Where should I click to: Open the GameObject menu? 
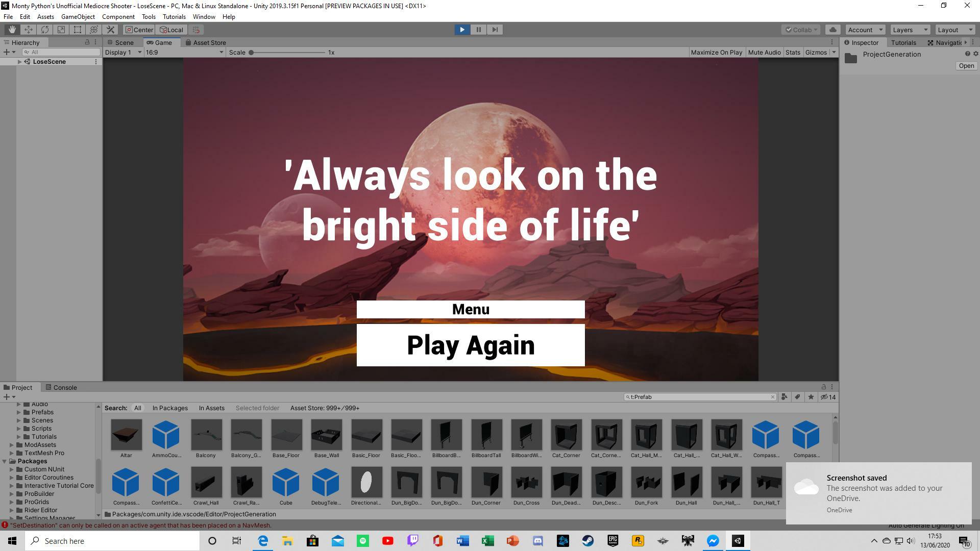[x=78, y=17]
